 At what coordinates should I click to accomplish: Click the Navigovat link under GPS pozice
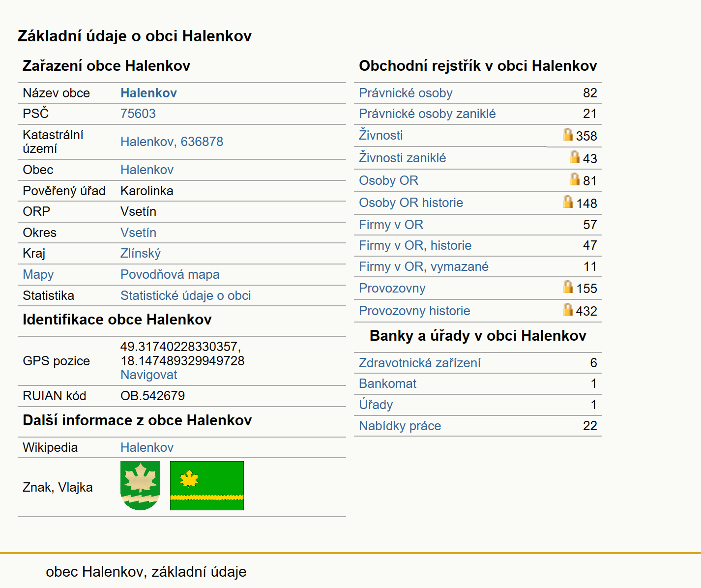coord(149,375)
